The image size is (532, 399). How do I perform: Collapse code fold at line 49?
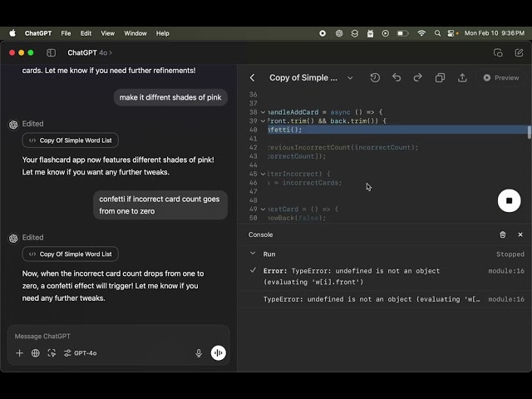pyautogui.click(x=263, y=209)
